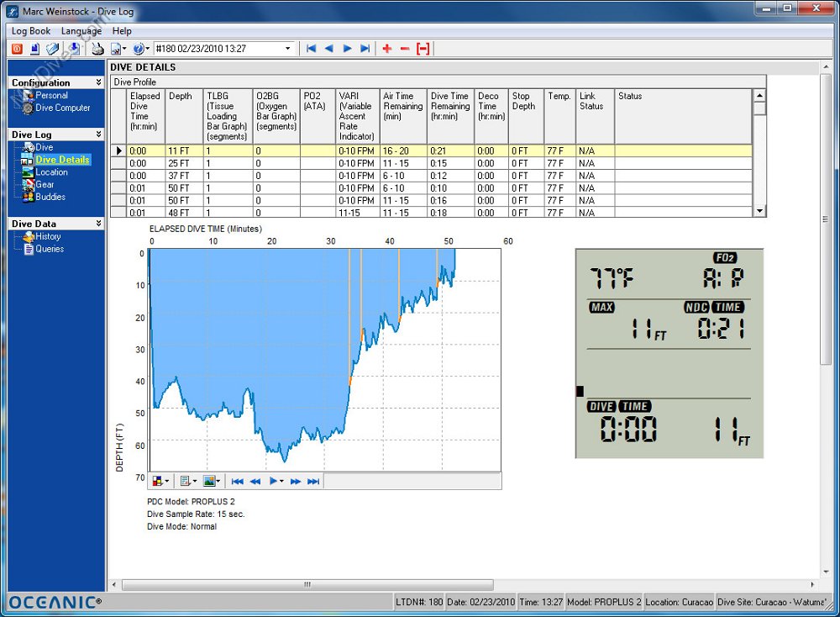This screenshot has width=840, height=617.
Task: Click LTDN#: 180 in status bar
Action: coord(419,602)
